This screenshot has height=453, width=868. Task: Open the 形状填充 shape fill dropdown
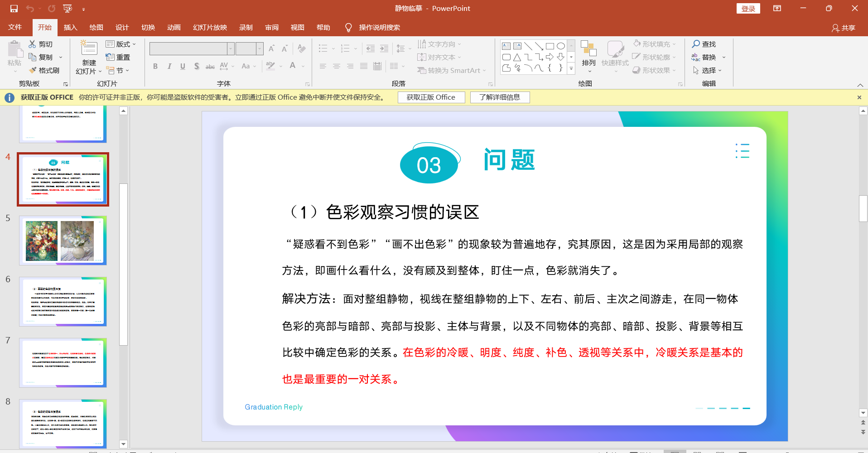(x=655, y=44)
